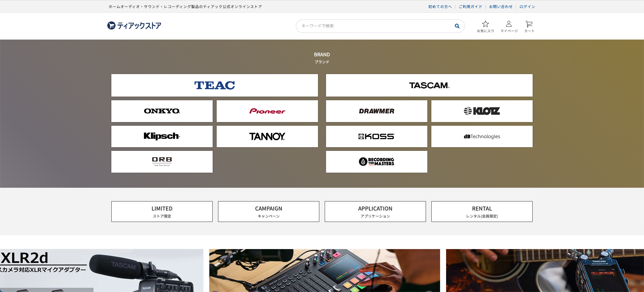
Task: Select the Recording The Masters tile
Action: [377, 162]
